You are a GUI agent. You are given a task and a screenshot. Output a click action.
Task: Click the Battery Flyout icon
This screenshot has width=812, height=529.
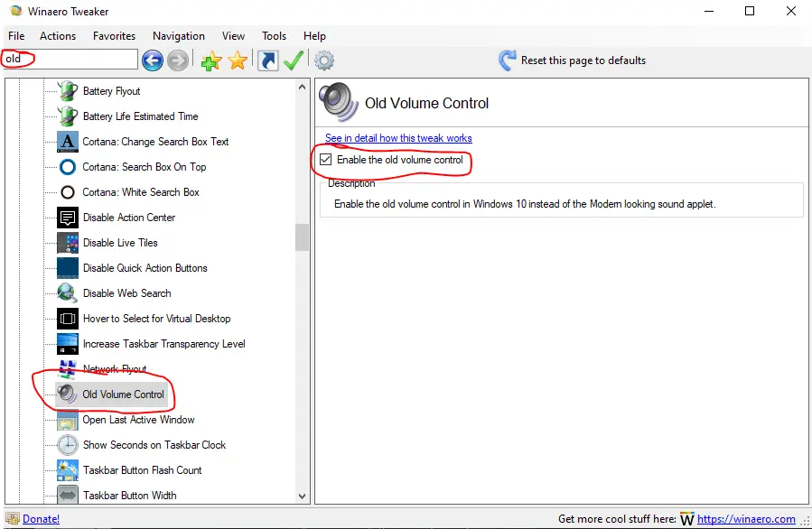point(68,91)
